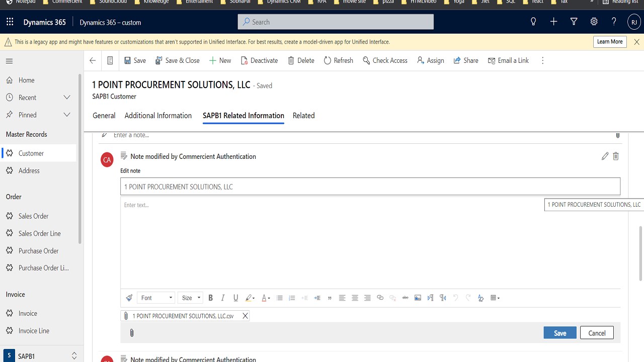The width and height of the screenshot is (644, 362).
Task: Toggle underline formatting
Action: 235,298
